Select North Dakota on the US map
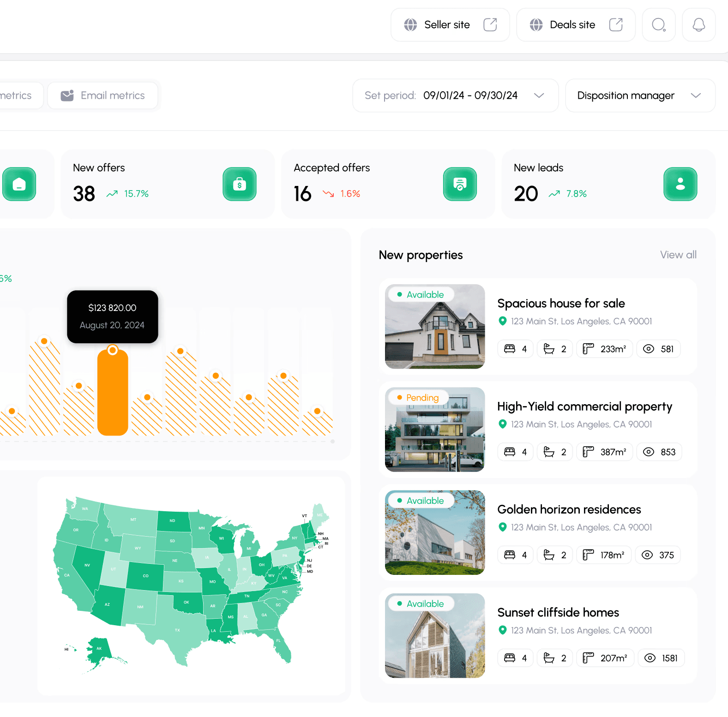 point(174,521)
